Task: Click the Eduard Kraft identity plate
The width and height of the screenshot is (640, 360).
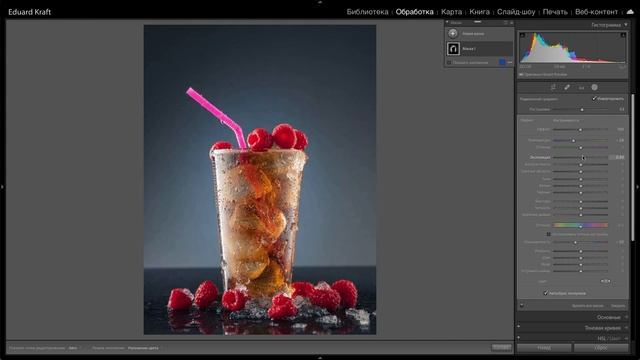Action: pos(29,12)
